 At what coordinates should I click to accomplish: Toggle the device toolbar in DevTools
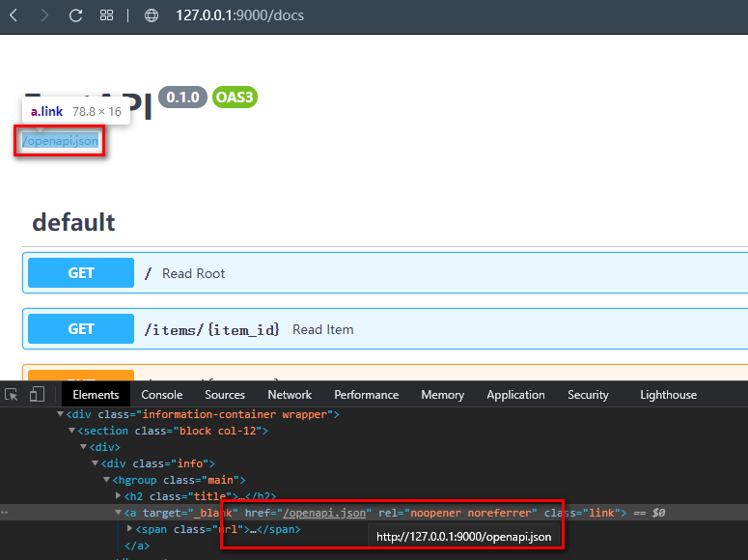(37, 395)
